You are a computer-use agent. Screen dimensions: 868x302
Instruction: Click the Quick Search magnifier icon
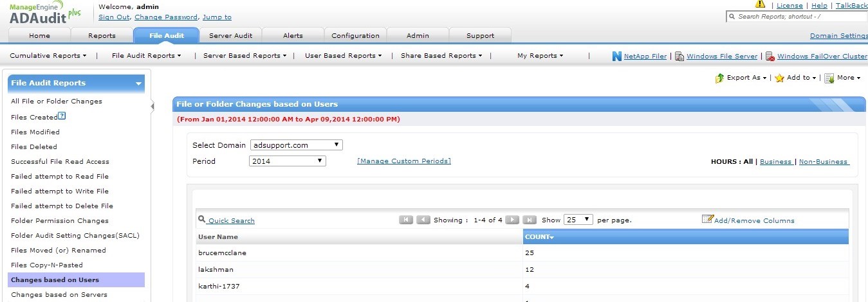[x=201, y=220]
